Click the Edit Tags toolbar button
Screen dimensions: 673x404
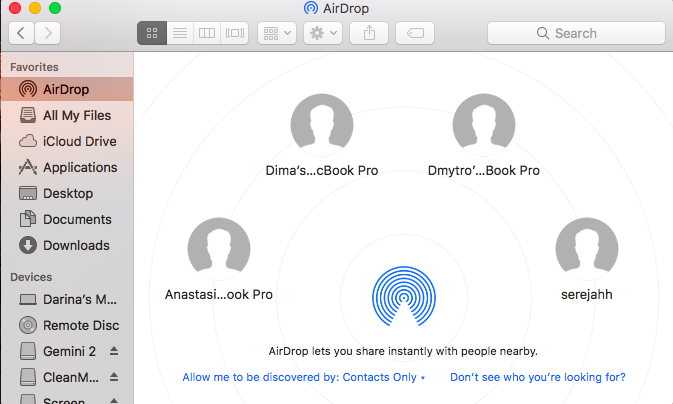[415, 33]
